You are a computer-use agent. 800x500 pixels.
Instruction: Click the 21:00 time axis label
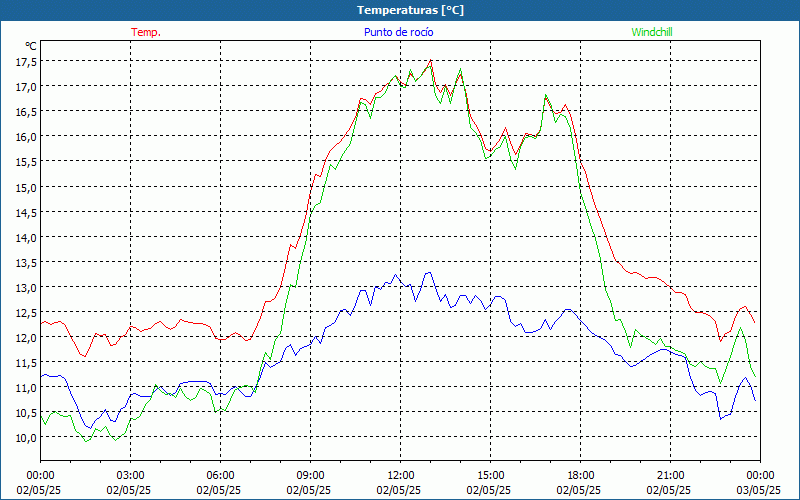(670, 476)
